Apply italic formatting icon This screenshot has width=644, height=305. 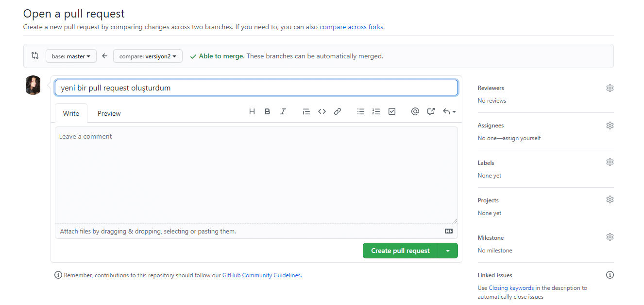[x=283, y=111]
